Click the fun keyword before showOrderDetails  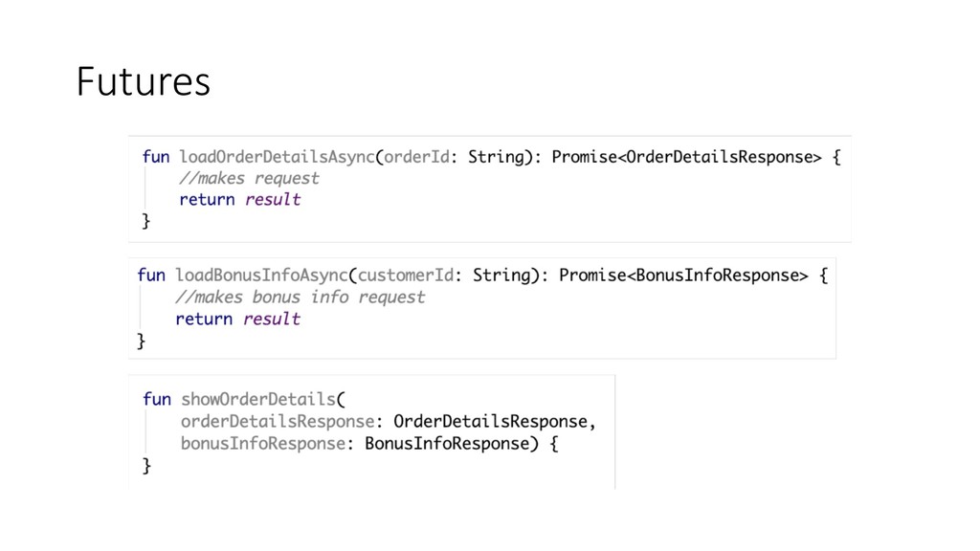tap(156, 399)
